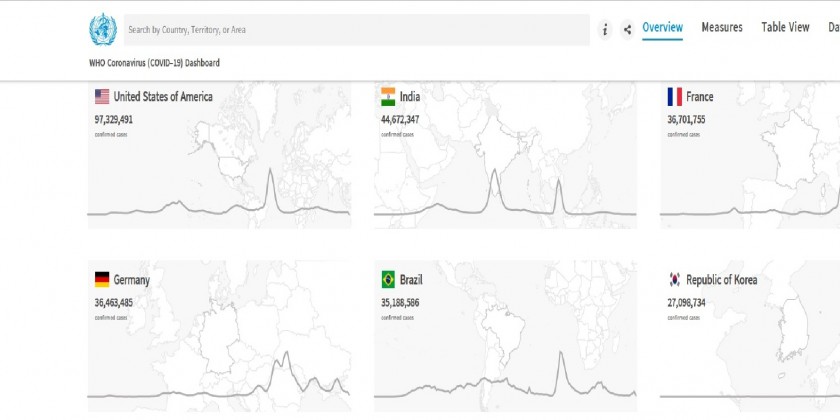Go to the Table View tab
The width and height of the screenshot is (840, 420).
pos(785,28)
